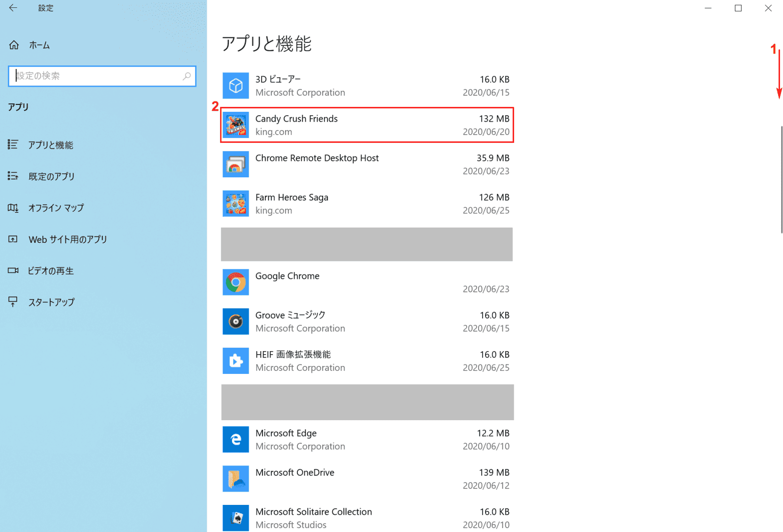Click the Chrome Remote Desktop Host icon
The image size is (783, 532).
(235, 165)
